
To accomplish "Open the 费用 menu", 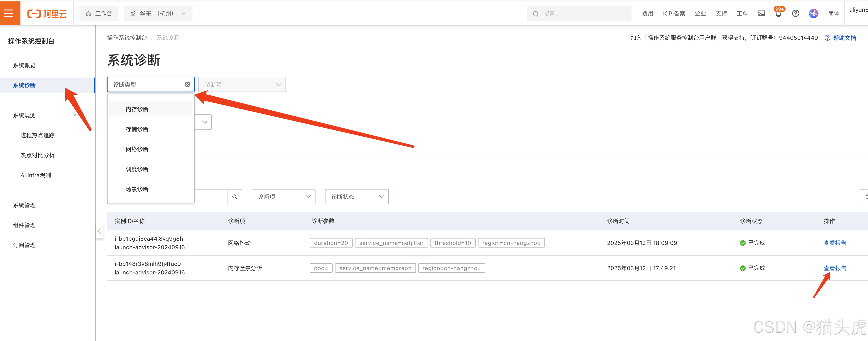I will click(647, 14).
